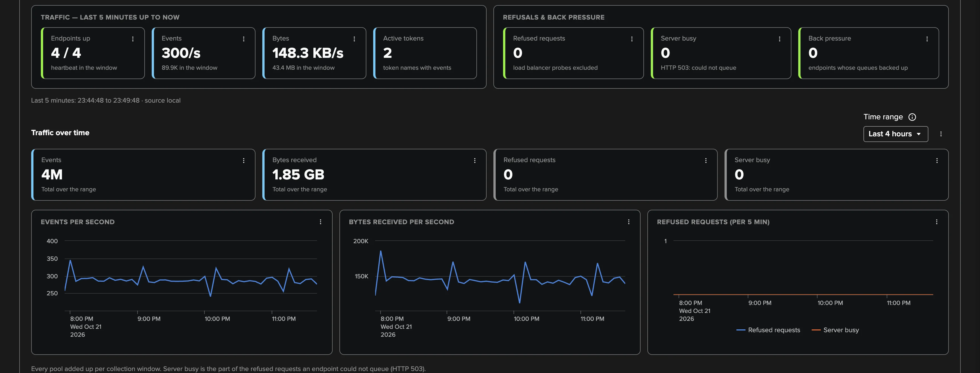Screen dimensions: 980x373
Task: Click Time range info icon
Action: (x=912, y=117)
